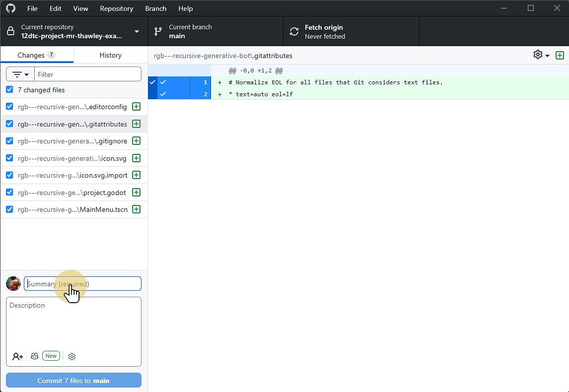Open the Copilot commit message generator
The height and width of the screenshot is (392, 569).
[34, 356]
